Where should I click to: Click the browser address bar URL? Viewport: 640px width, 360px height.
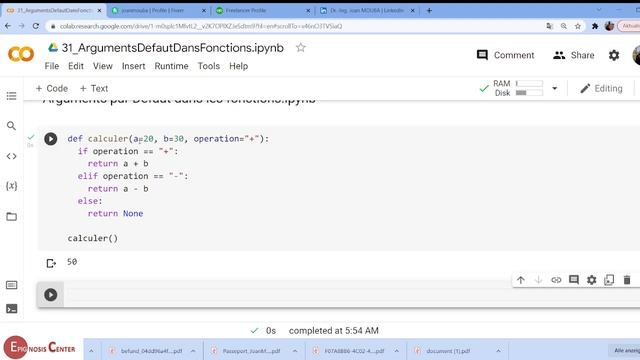[201, 26]
